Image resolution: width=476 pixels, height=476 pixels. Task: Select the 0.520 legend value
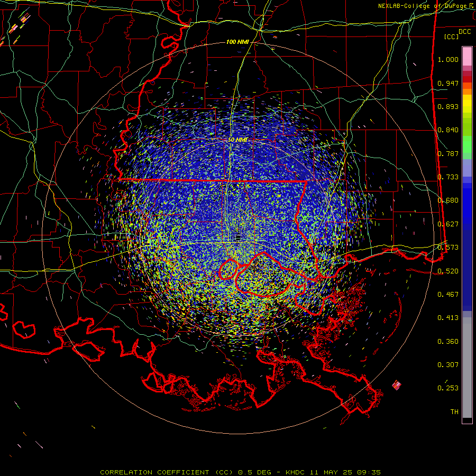pos(448,271)
